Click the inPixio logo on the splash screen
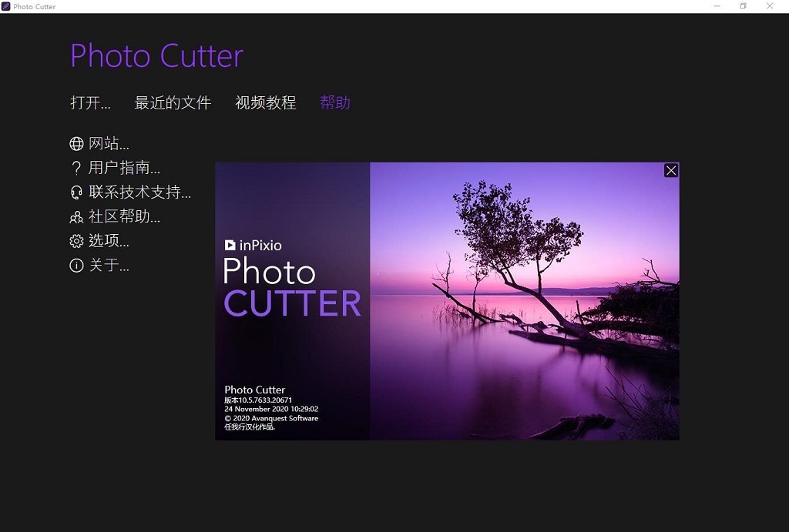The image size is (789, 532). 253,246
